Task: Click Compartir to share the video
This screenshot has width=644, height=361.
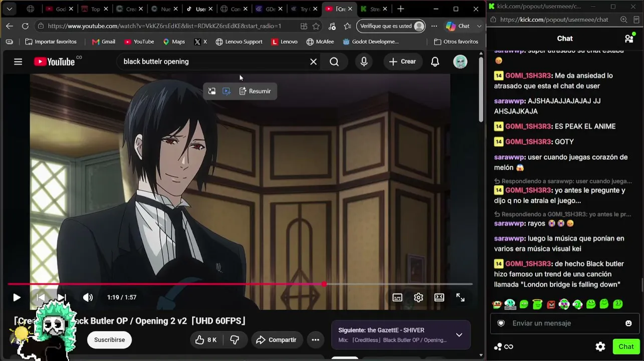Action: point(277,340)
